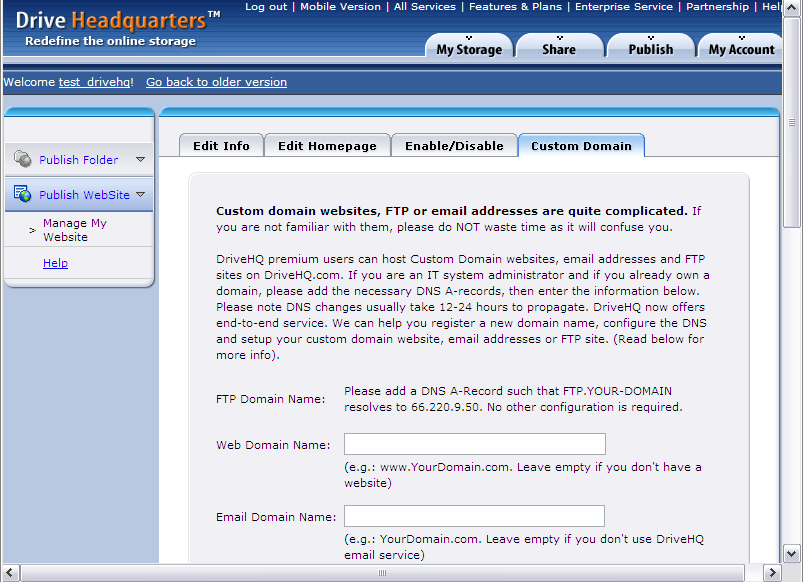Open the Publish navigation tab
Viewport: 803px width, 582px height.
tap(650, 49)
